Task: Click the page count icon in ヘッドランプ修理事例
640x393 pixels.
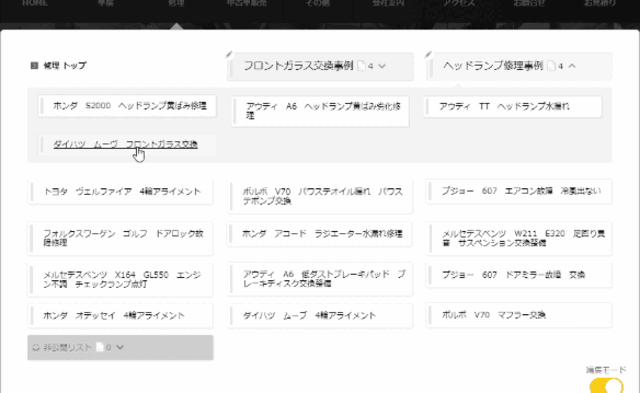Action: pyautogui.click(x=551, y=66)
